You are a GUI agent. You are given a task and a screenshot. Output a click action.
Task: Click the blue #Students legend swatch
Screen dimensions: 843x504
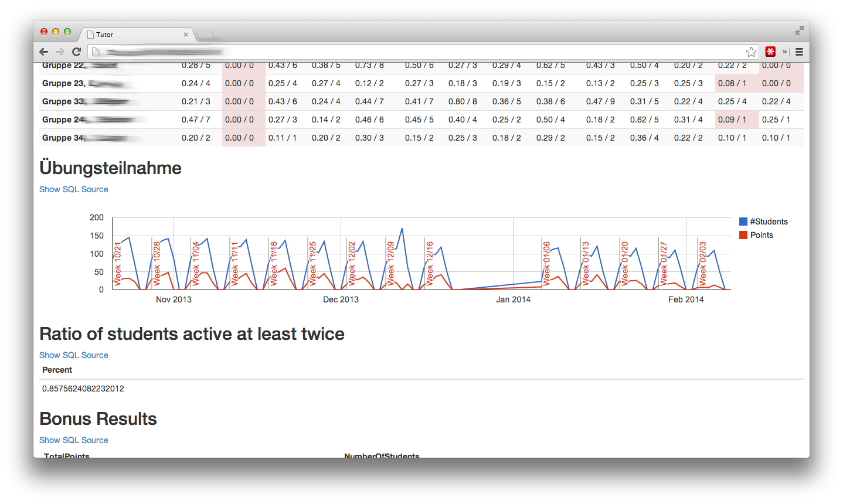[x=743, y=222]
